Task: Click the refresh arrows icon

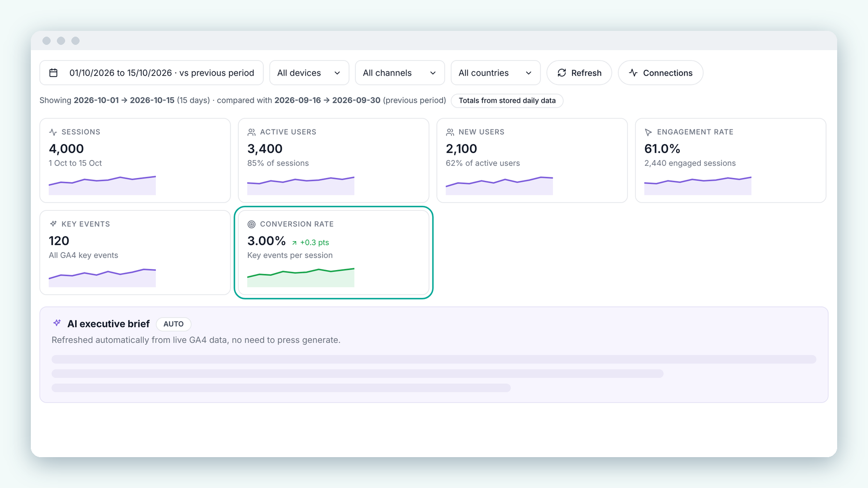Action: click(562, 73)
